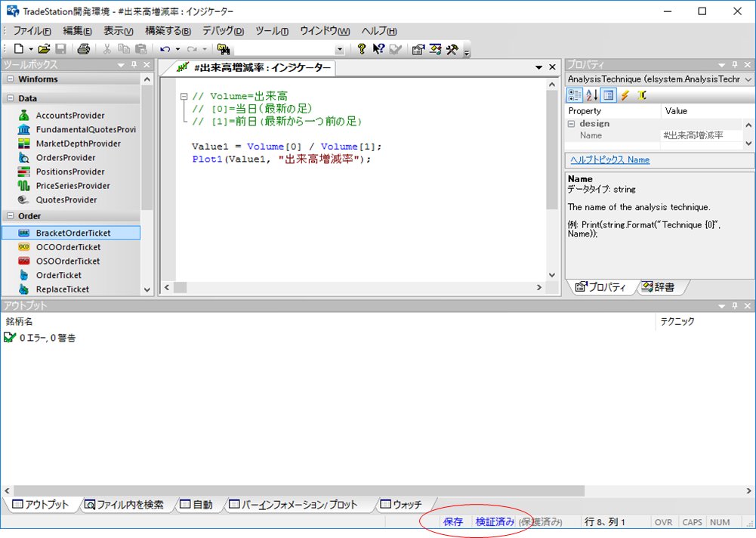Image resolution: width=756 pixels, height=538 pixels.
Task: Open the toolbar overflow options arrow
Action: pos(467,51)
